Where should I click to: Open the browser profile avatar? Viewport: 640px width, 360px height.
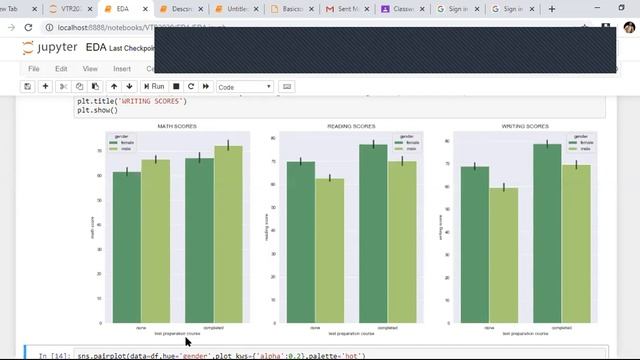629,27
